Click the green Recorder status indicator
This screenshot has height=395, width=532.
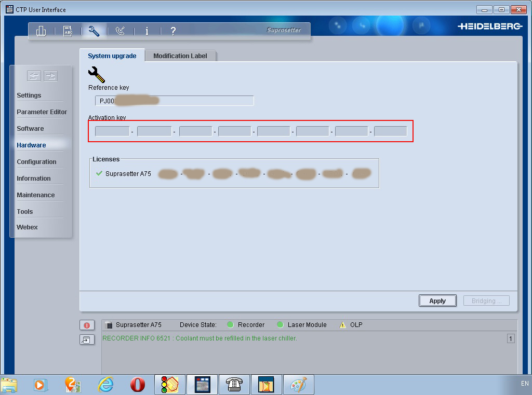[x=230, y=325]
